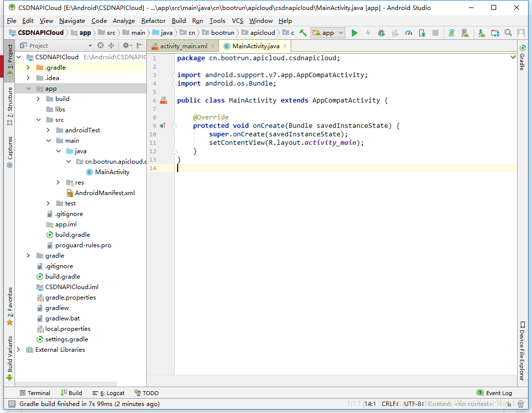Open Project view type dropdown

[90, 45]
